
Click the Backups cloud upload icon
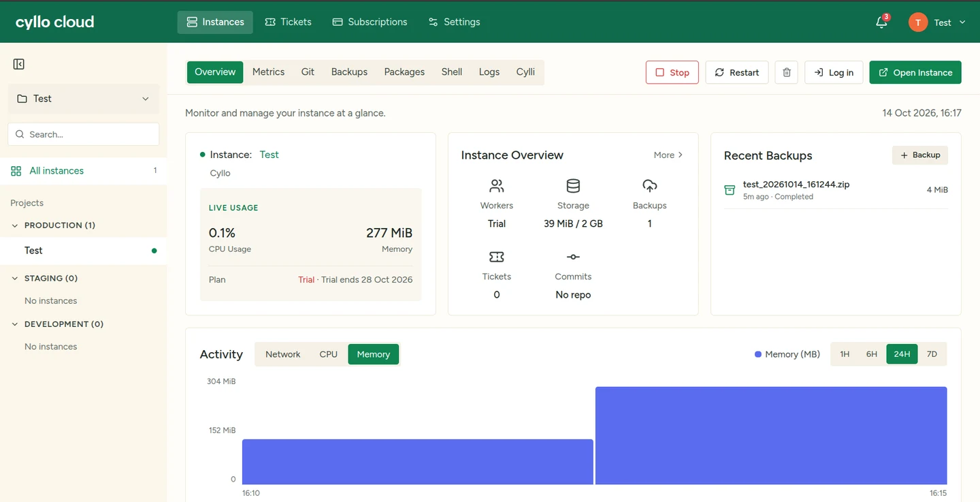(650, 186)
